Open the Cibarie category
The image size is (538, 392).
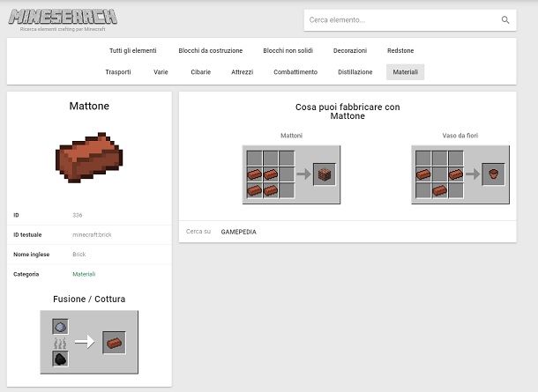[x=201, y=72]
